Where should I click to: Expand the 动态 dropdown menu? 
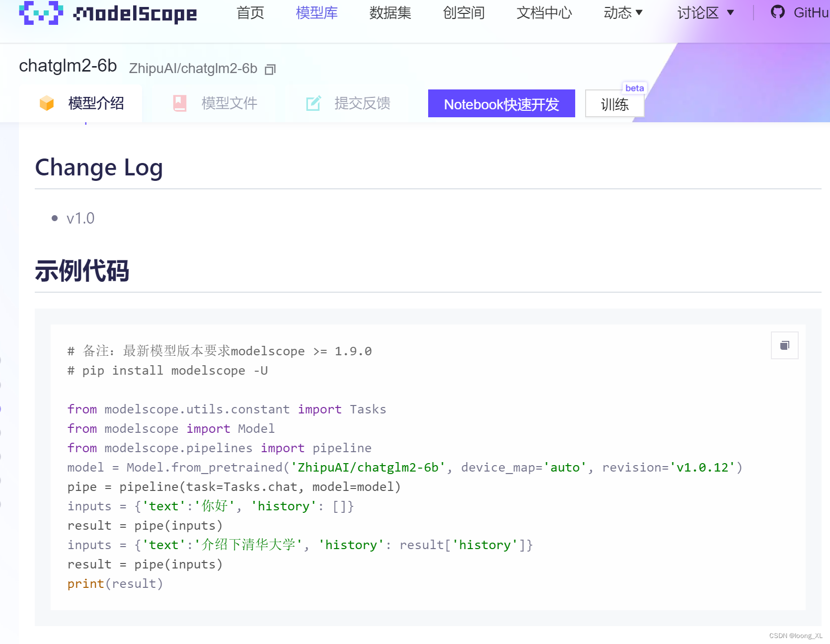(x=622, y=13)
